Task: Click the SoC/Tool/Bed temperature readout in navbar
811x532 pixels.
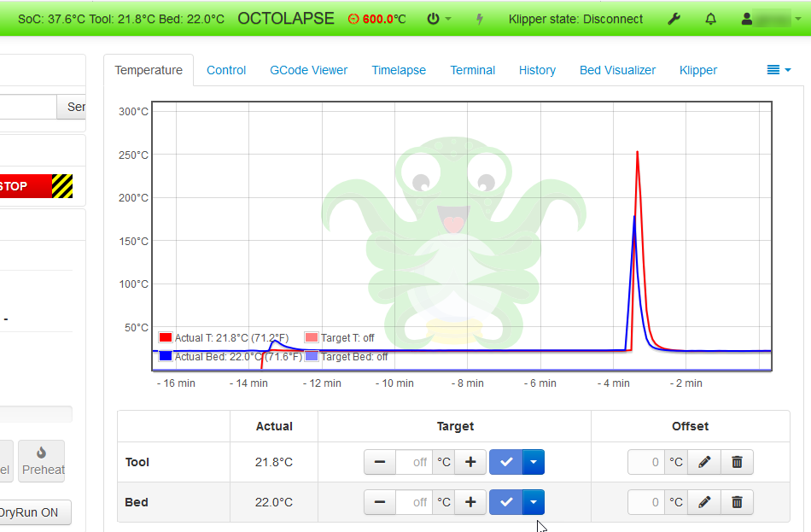Action: (x=121, y=19)
